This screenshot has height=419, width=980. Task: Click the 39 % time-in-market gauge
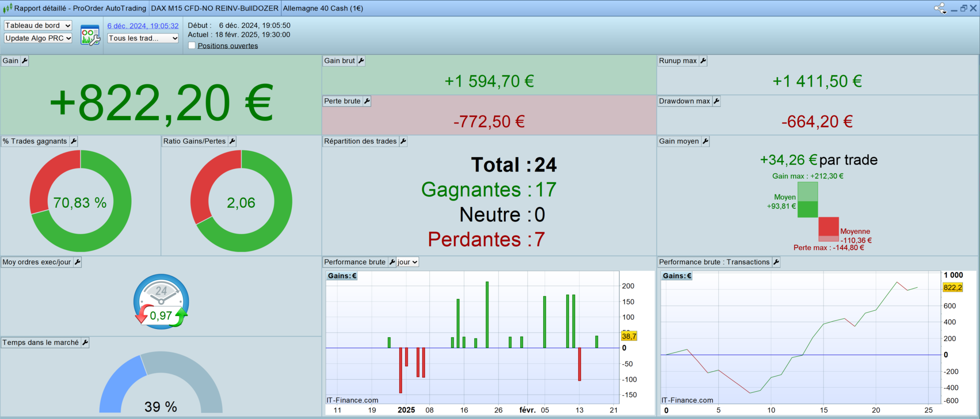tap(161, 383)
